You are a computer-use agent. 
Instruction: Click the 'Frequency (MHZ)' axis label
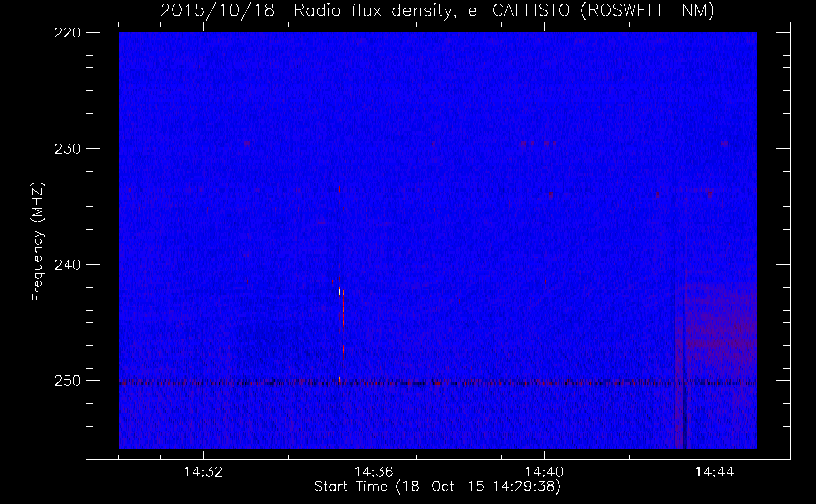pyautogui.click(x=38, y=241)
